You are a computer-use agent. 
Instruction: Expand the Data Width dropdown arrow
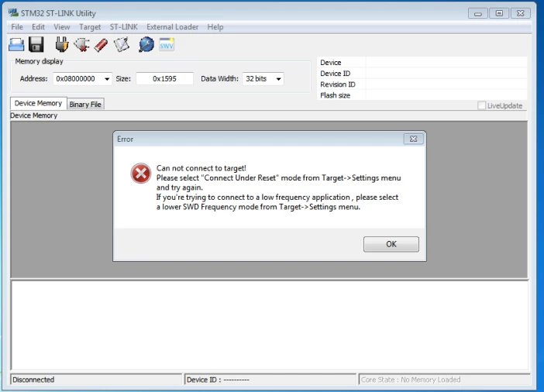(278, 79)
